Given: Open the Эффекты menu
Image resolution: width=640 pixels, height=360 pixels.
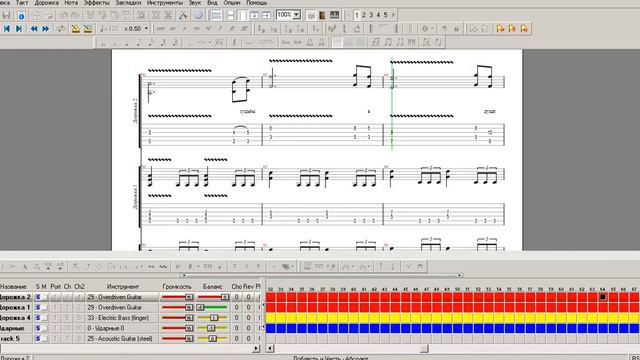Looking at the screenshot, I should pyautogui.click(x=97, y=2).
